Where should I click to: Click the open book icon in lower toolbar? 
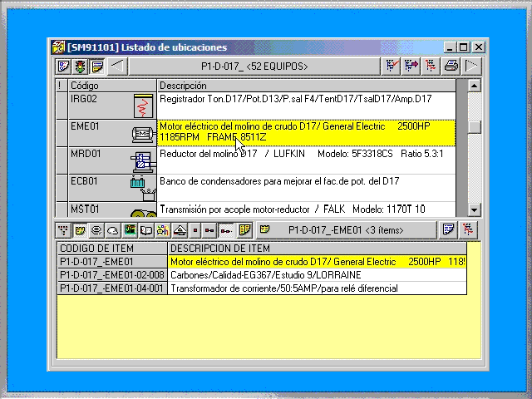146,231
